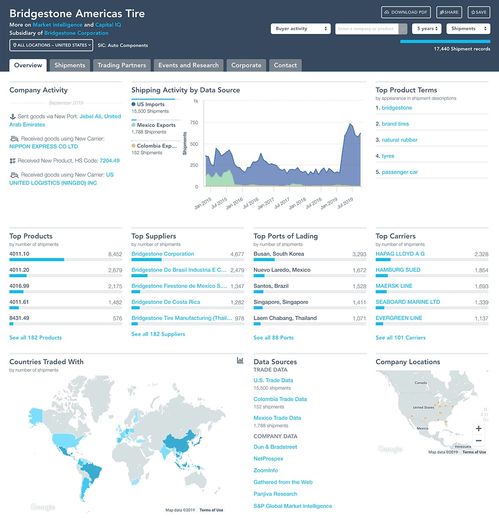Screen dimensions: 499x518
Task: Open the ZoomInfo data source link
Action: coord(266,470)
